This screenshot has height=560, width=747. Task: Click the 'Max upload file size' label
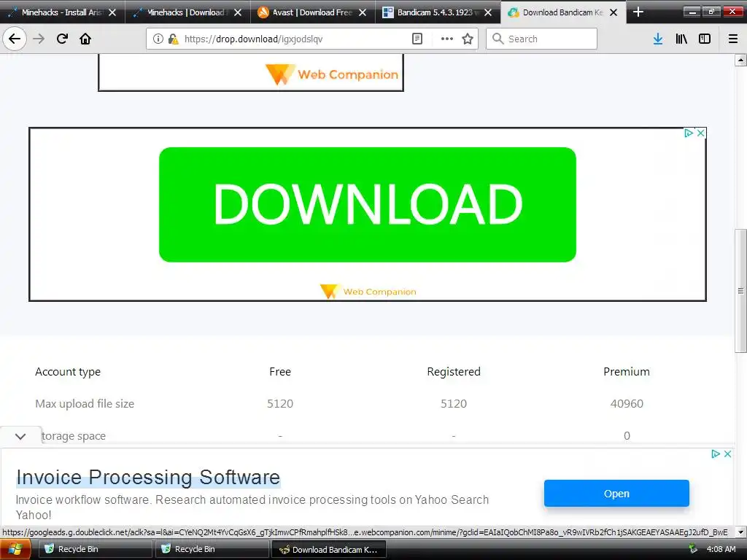click(x=85, y=403)
